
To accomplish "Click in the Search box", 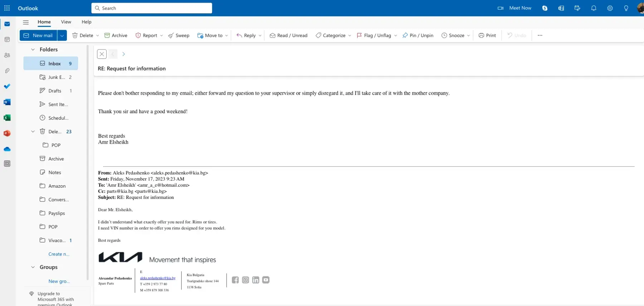I will click(x=152, y=8).
